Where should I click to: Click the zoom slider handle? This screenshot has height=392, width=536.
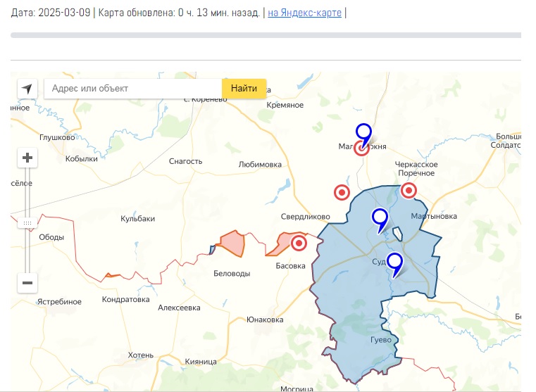coord(27,222)
